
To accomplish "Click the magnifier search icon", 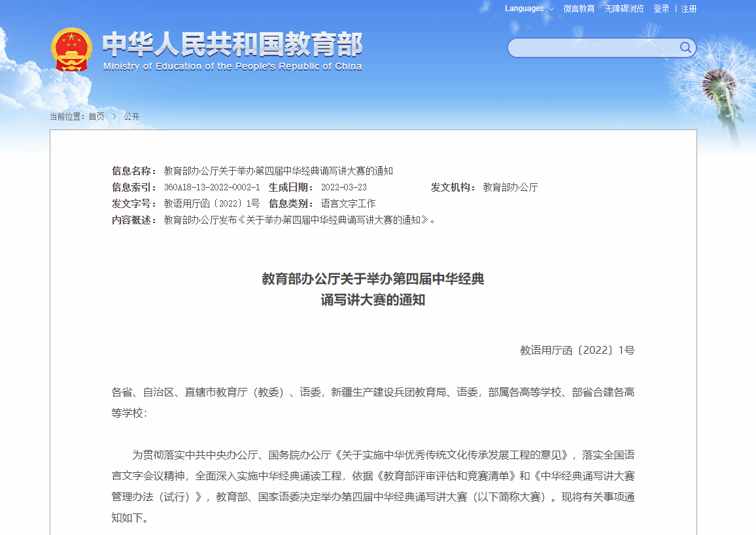I will (685, 47).
